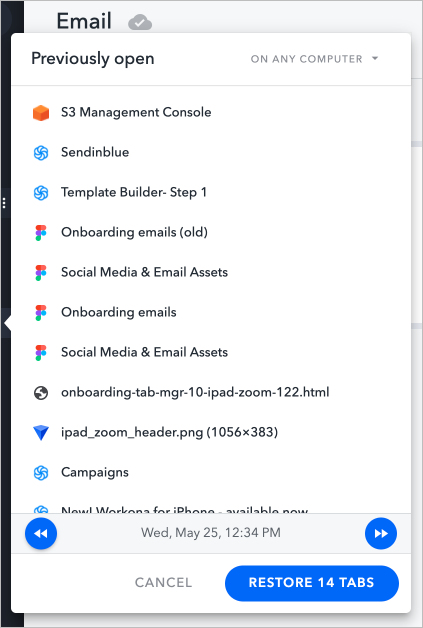Cancel the Previously open dialog
Screen dimensions: 423x628
click(163, 583)
